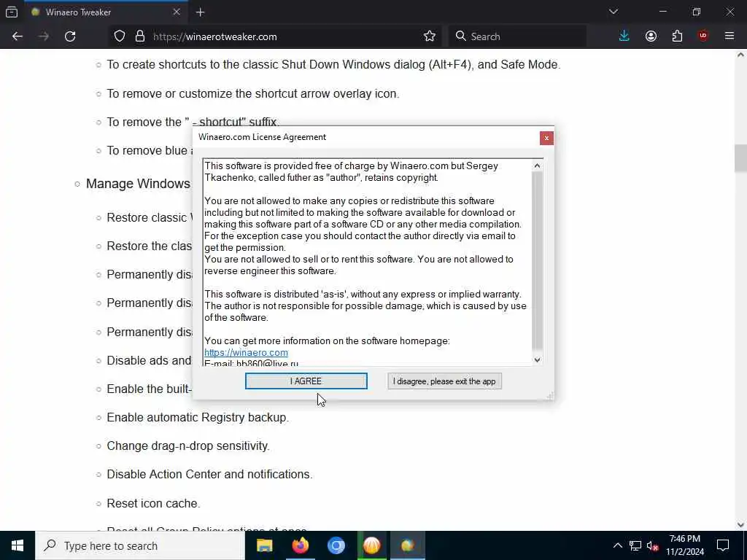The image size is (747, 560).
Task: Open File Explorer from the taskbar
Action: [x=264, y=545]
